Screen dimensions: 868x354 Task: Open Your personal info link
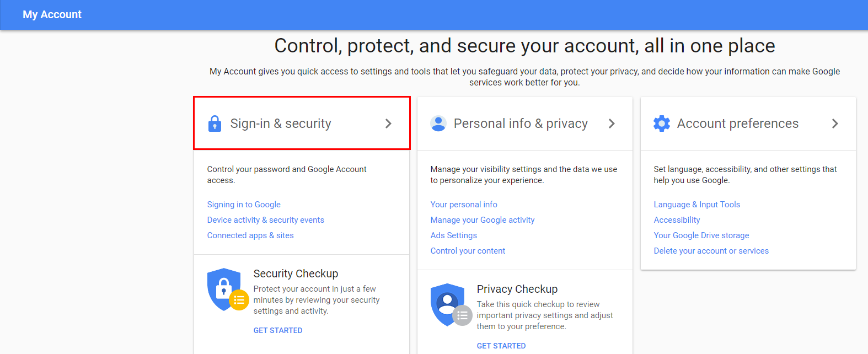464,205
